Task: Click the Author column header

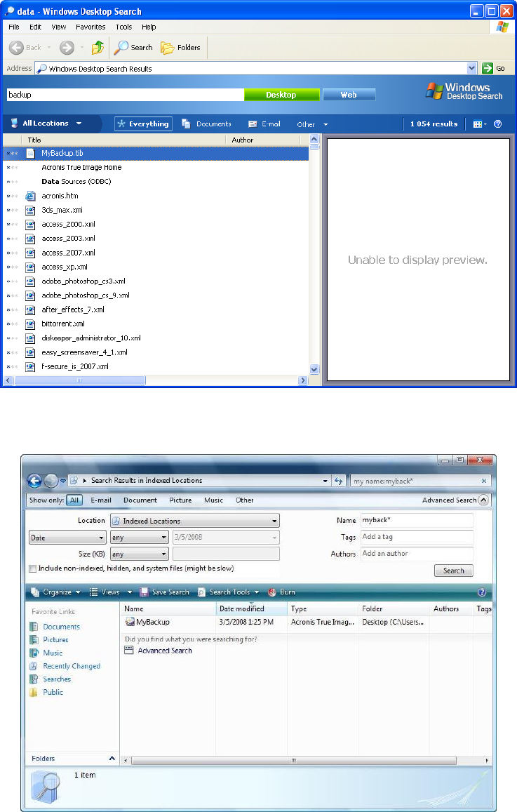Action: [x=262, y=140]
